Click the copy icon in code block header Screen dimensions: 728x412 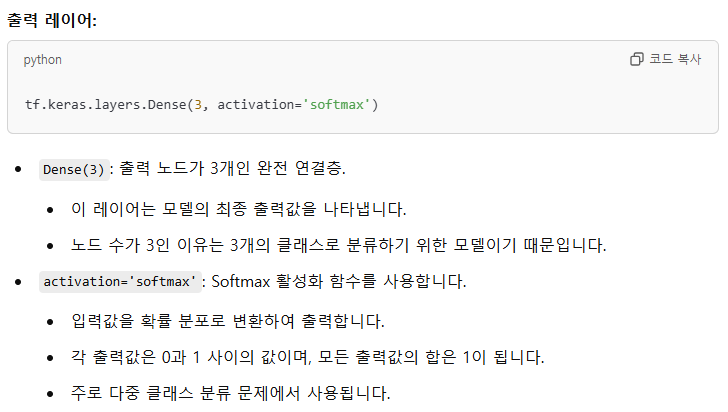pos(637,59)
